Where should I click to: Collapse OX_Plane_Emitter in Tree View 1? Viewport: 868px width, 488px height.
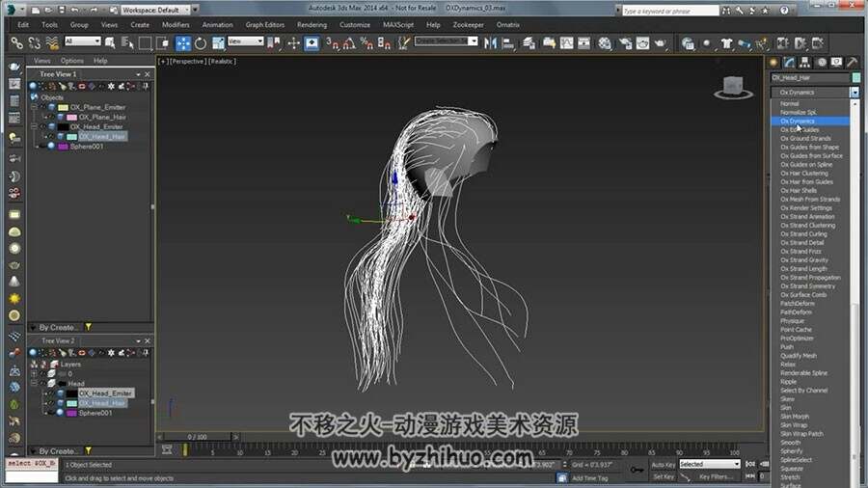pos(35,107)
